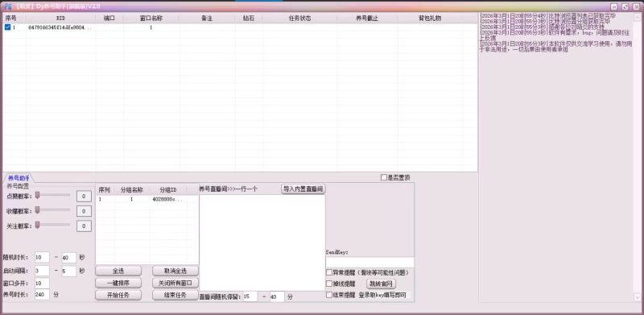644x315 pixels.
Task: Click the log panel scroll-down arrow
Action: [637, 297]
